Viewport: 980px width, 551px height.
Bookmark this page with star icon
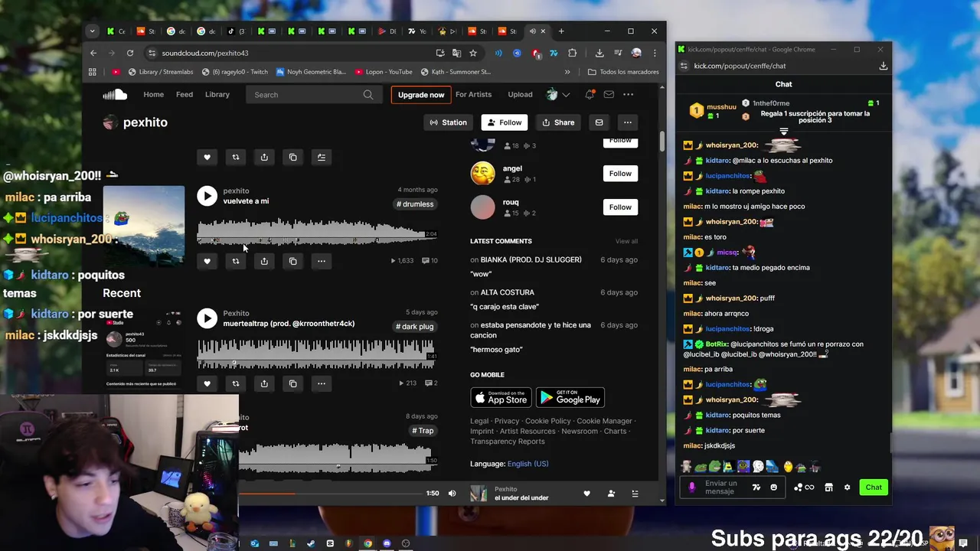click(x=473, y=53)
